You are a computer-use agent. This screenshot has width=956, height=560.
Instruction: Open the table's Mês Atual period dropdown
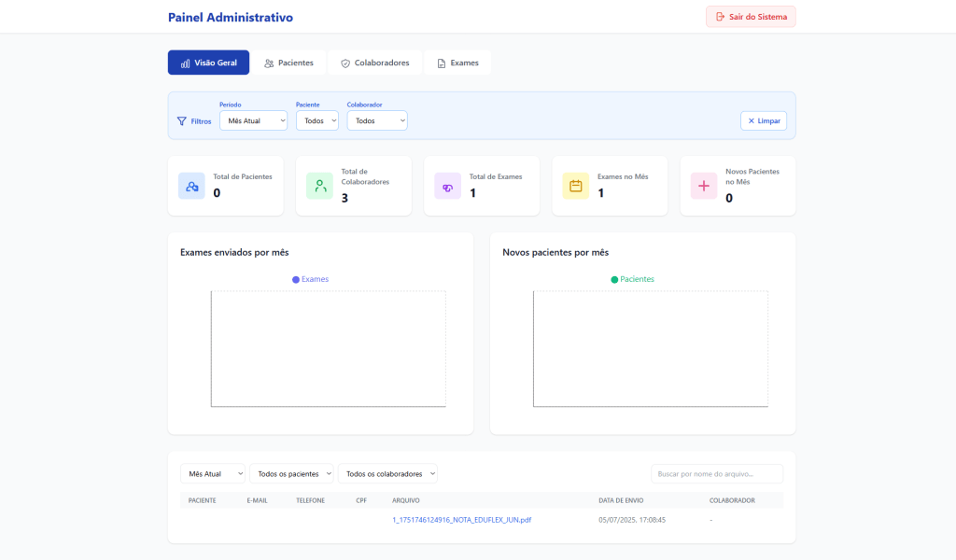coord(213,474)
